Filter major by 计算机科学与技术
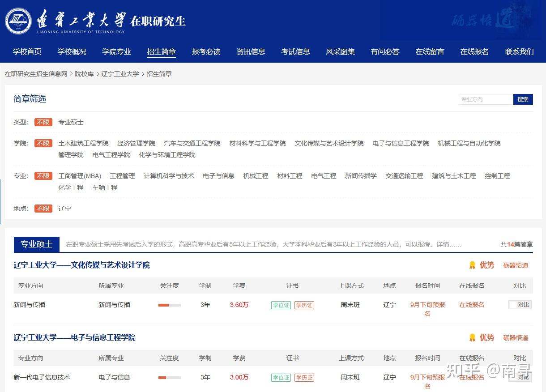 (169, 176)
